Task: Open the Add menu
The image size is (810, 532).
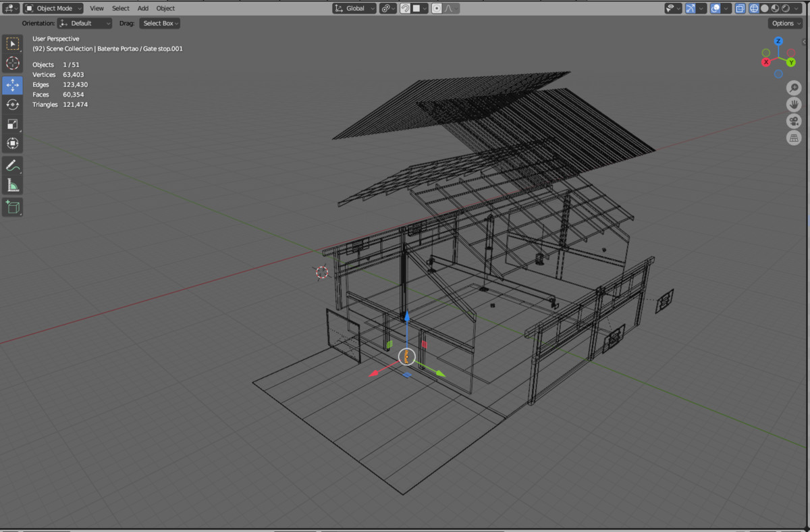Action: [x=143, y=8]
